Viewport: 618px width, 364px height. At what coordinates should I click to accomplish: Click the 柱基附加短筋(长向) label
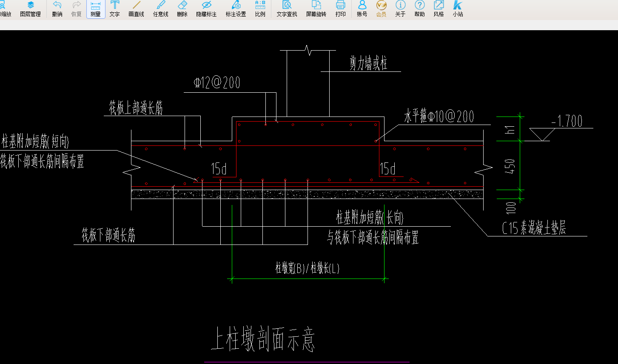click(x=370, y=218)
